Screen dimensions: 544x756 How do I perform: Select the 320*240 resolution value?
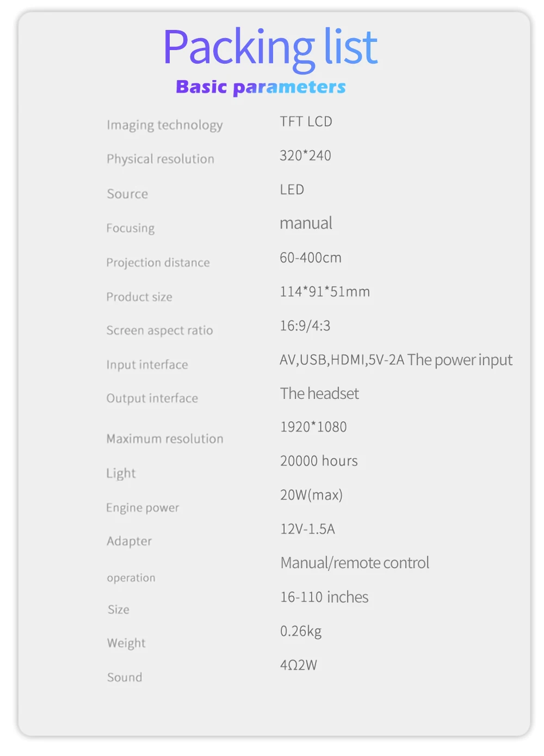pyautogui.click(x=305, y=156)
